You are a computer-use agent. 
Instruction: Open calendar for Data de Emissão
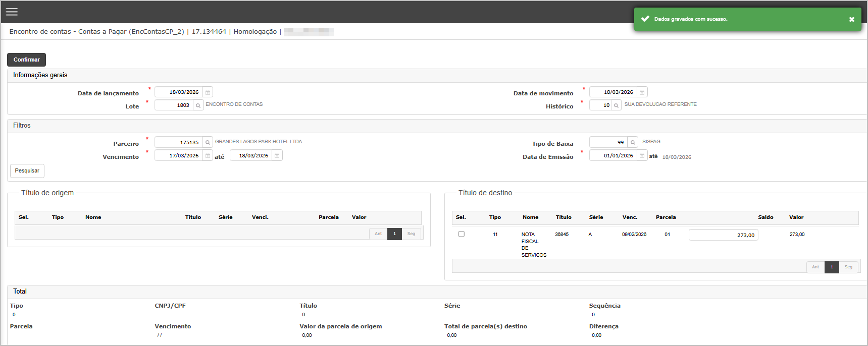click(642, 156)
